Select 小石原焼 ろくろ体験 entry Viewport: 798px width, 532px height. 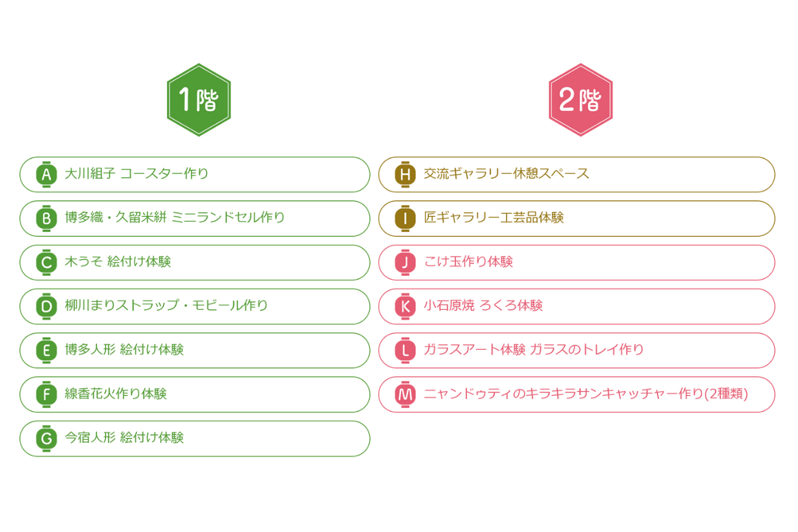[577, 306]
